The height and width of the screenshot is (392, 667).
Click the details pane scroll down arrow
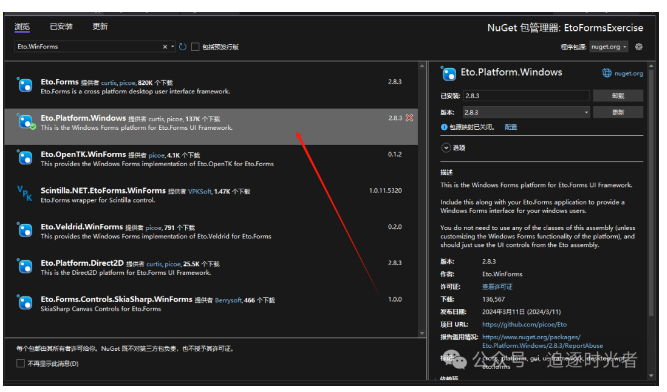click(651, 375)
